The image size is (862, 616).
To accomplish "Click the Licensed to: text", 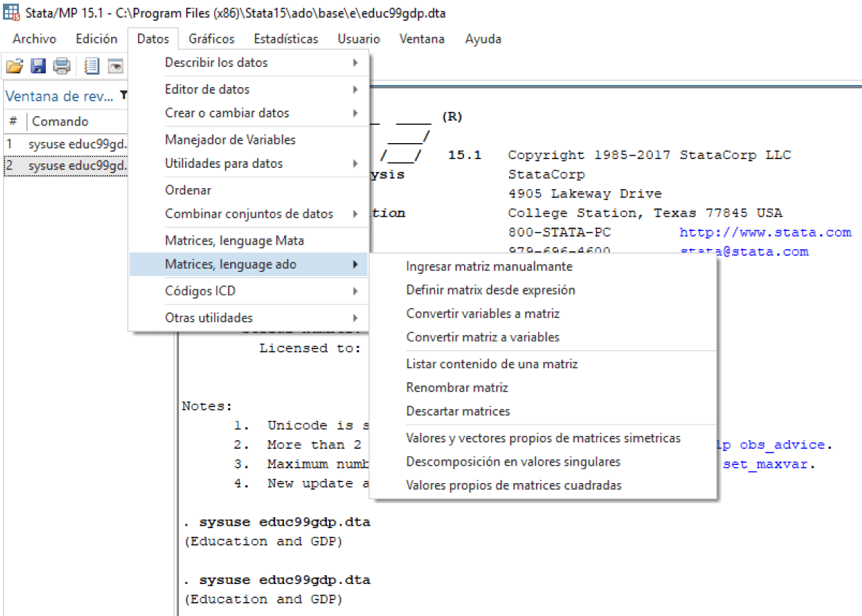I will click(310, 348).
